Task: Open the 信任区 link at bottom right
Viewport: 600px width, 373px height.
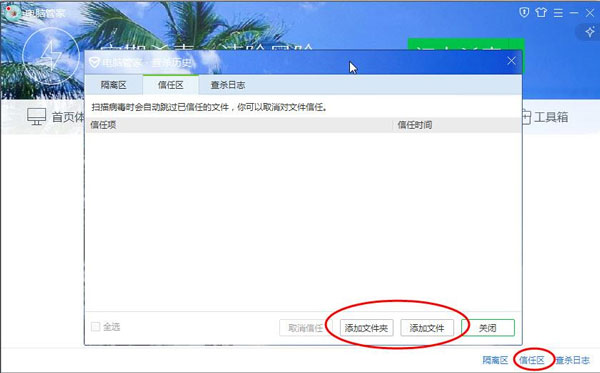Action: coord(532,360)
